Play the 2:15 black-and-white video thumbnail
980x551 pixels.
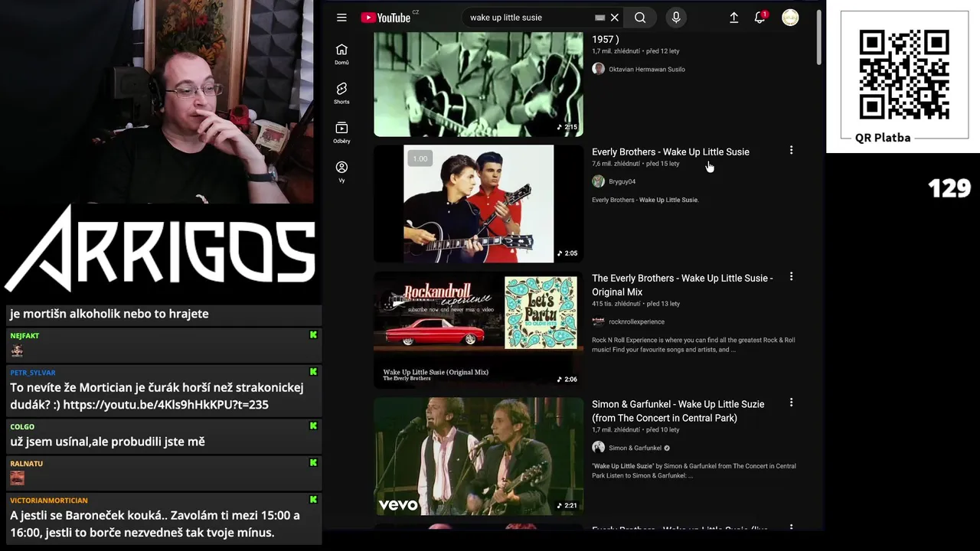(x=479, y=84)
